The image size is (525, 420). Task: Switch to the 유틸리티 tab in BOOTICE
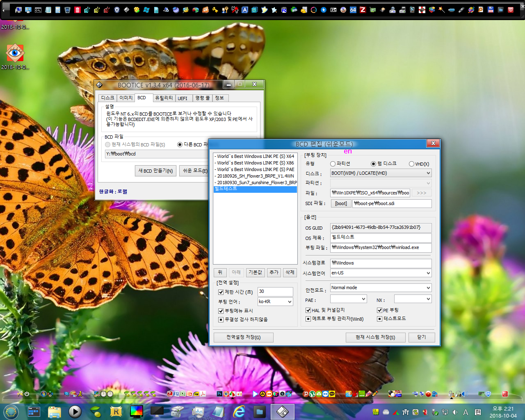(x=164, y=98)
